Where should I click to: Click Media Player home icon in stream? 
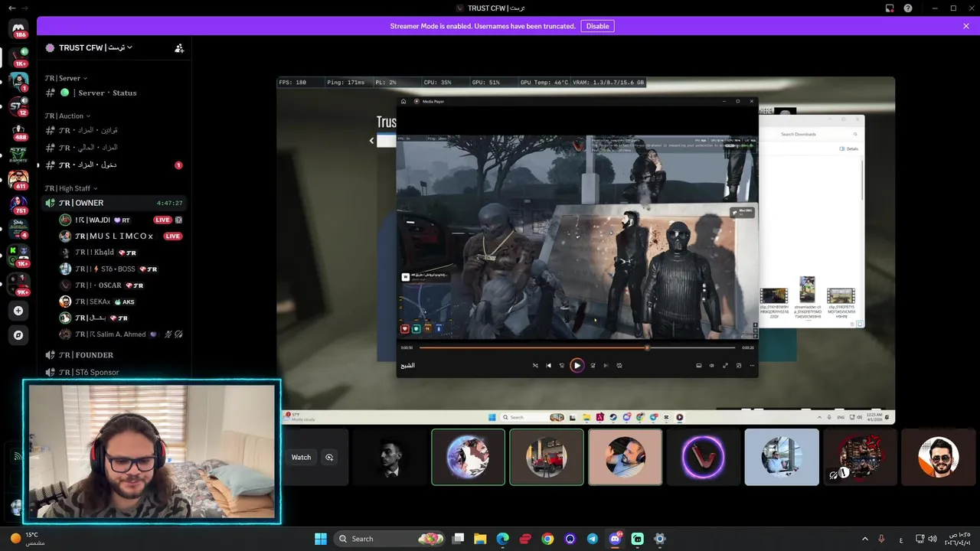(403, 101)
